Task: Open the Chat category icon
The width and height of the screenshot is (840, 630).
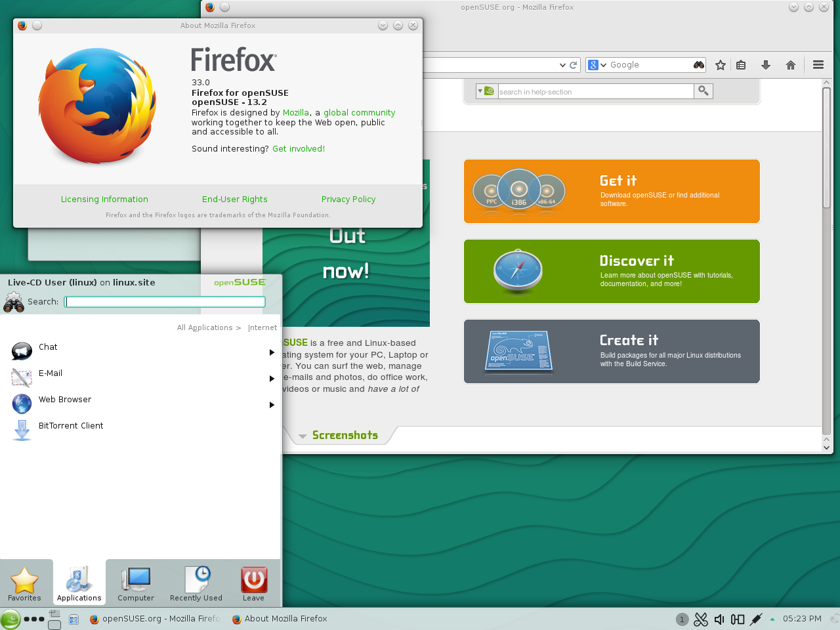Action: (x=22, y=351)
